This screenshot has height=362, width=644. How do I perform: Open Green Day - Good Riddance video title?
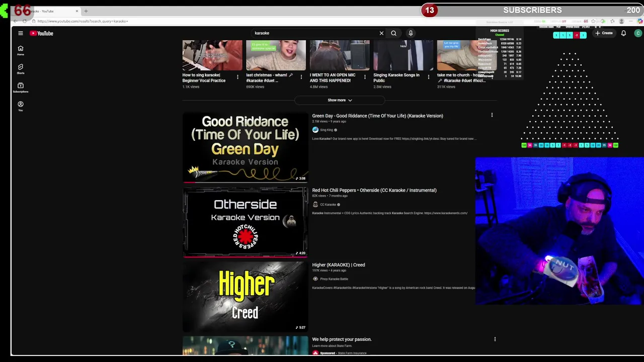pyautogui.click(x=377, y=116)
